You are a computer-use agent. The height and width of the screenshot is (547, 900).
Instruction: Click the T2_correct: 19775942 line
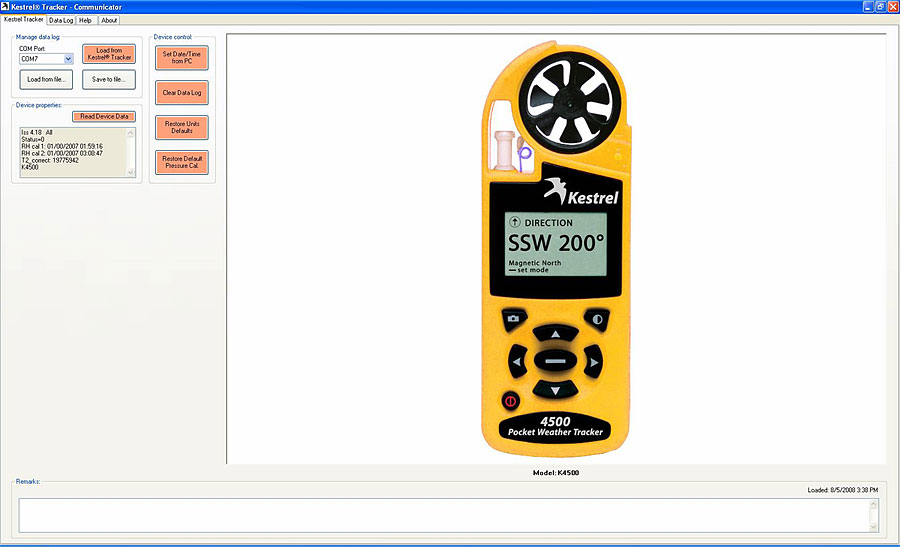click(50, 160)
